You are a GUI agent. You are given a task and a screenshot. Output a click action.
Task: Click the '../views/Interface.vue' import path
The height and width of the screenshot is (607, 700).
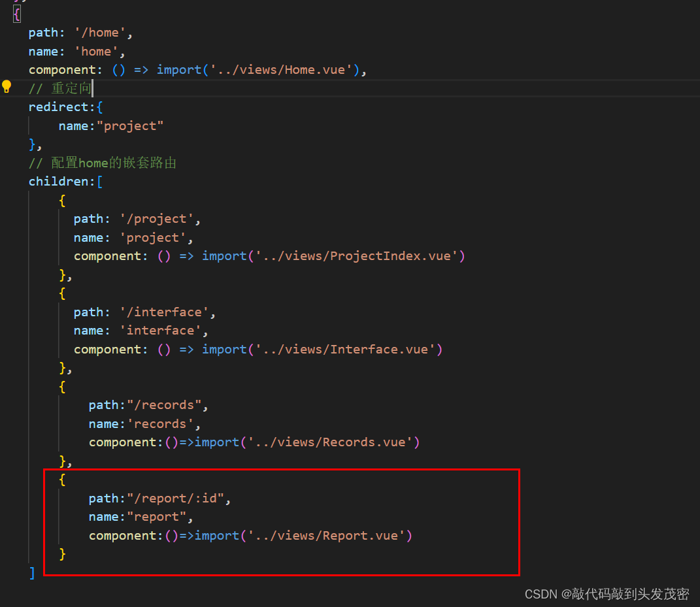(345, 349)
